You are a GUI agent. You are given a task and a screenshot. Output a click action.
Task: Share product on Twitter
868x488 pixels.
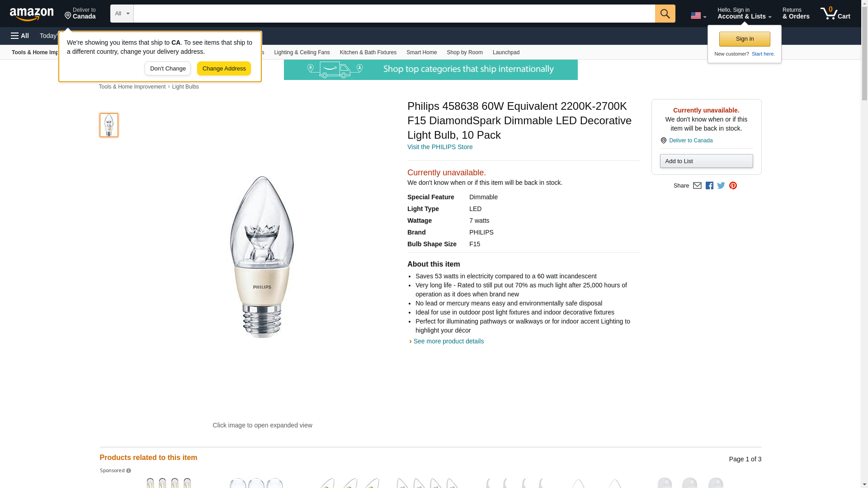pyautogui.click(x=721, y=186)
